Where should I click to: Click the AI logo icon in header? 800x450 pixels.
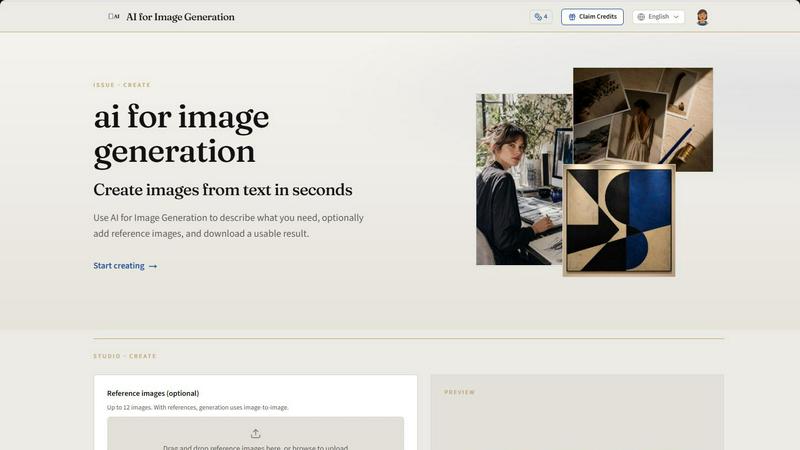pos(114,16)
